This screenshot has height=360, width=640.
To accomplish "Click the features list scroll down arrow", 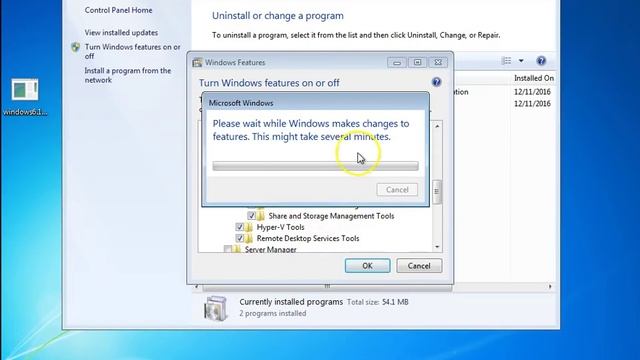I will coord(437,247).
